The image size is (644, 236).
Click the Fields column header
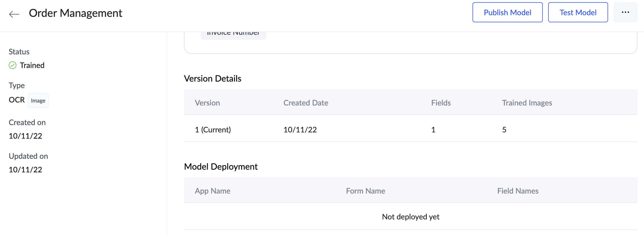(441, 103)
